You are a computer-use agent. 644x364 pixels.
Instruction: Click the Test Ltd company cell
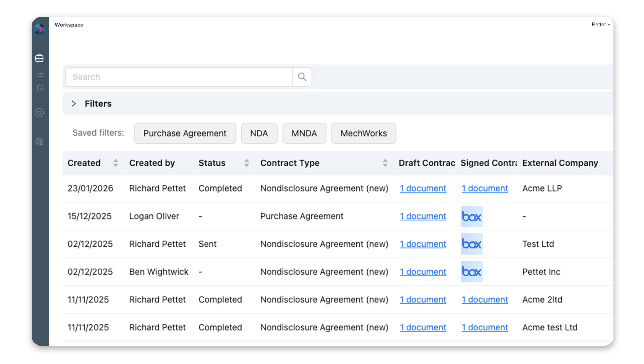pyautogui.click(x=538, y=244)
